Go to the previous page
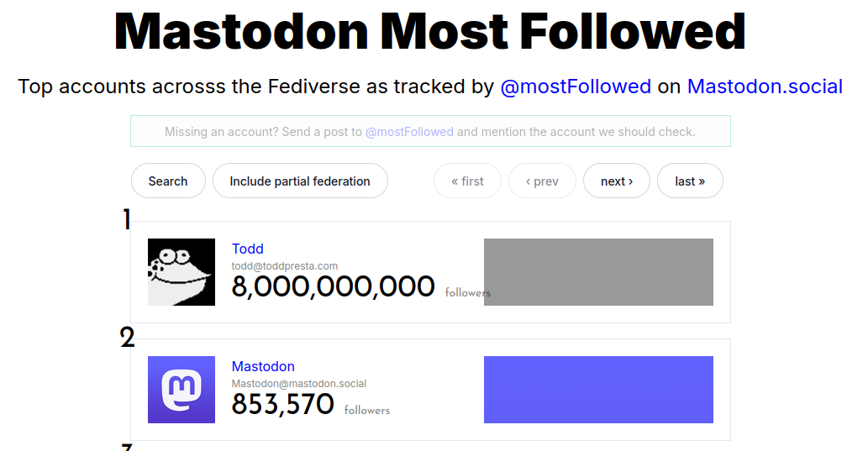This screenshot has height=451, width=868. click(x=542, y=181)
